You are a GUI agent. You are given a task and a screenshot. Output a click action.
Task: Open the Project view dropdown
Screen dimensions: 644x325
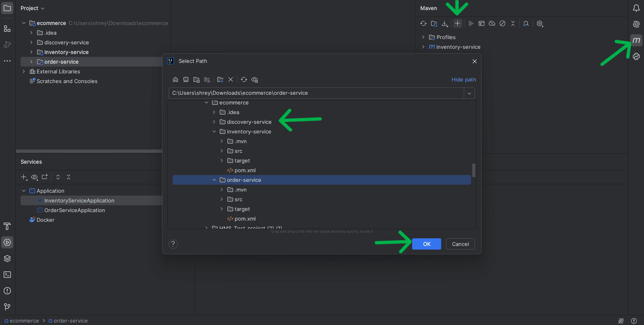pos(33,8)
